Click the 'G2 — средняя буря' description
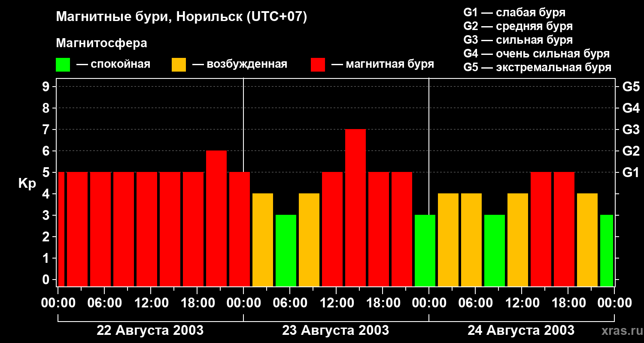644x343 pixels. point(518,26)
